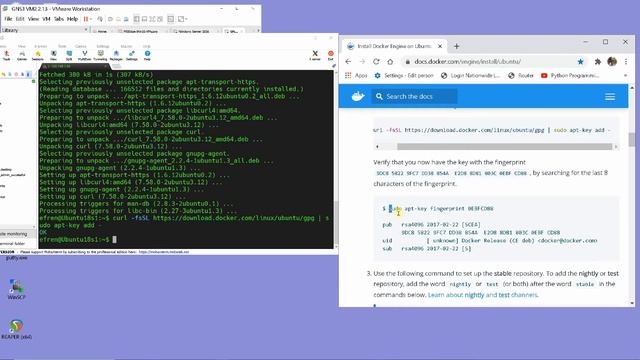The image size is (640, 360).
Task: Click the View icon in MobaXterm toolbar
Action: point(53,56)
